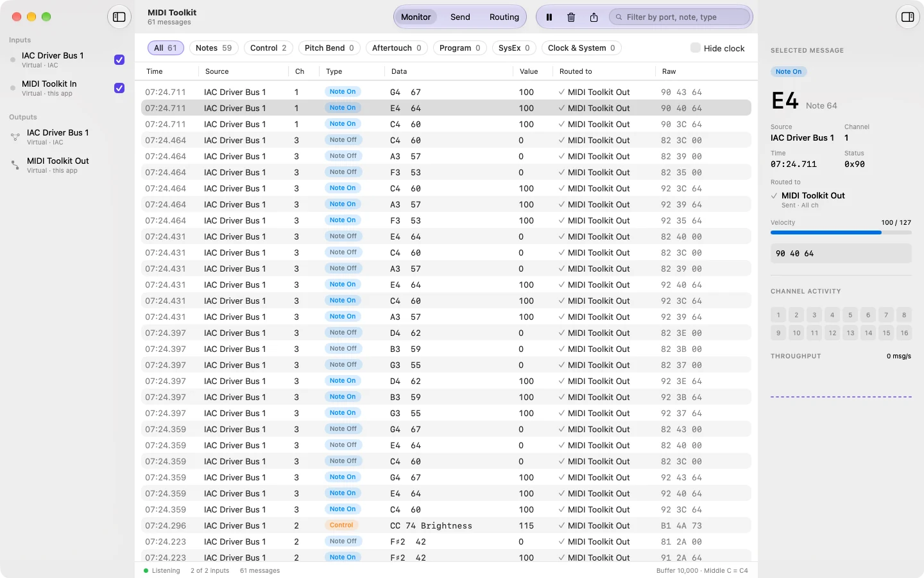Show only Aftertouch messages

pyautogui.click(x=397, y=48)
